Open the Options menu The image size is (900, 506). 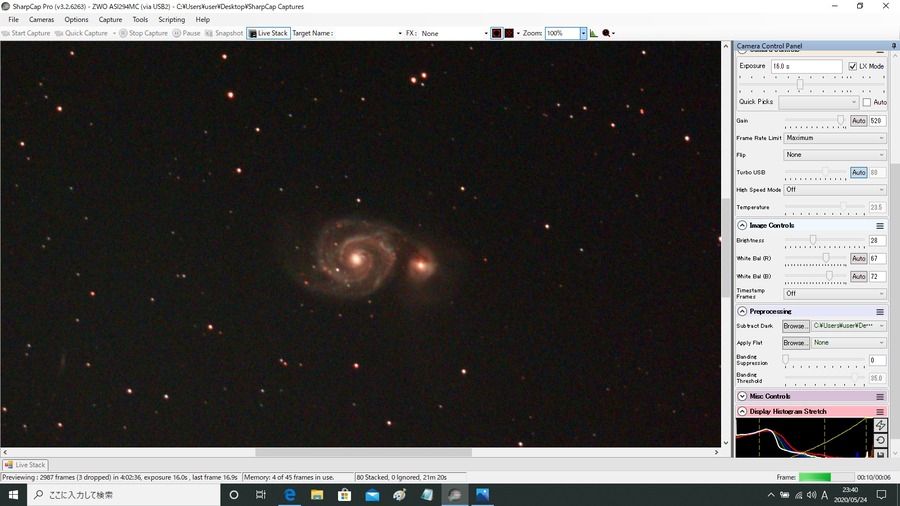76,20
